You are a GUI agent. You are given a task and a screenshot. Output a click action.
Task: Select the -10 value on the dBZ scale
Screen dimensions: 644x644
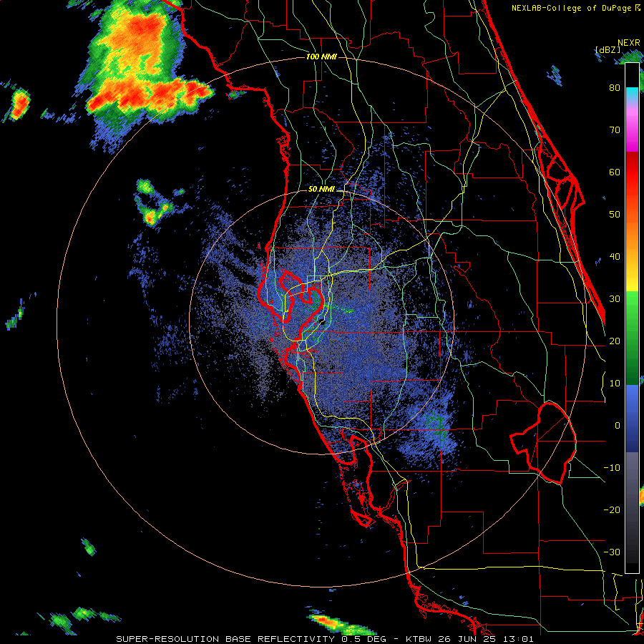click(612, 468)
